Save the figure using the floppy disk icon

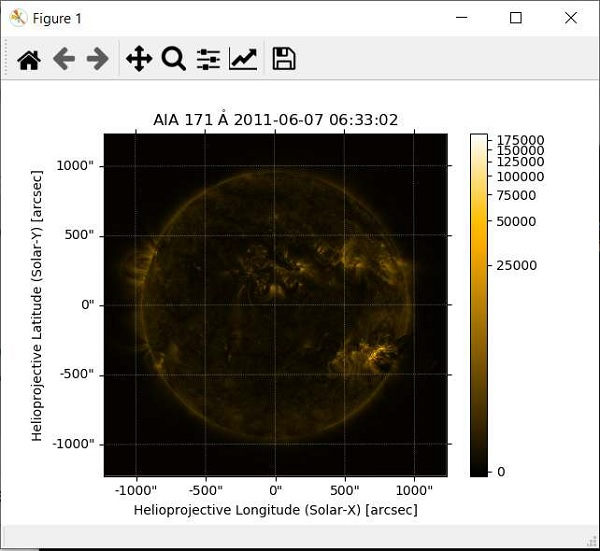[284, 60]
